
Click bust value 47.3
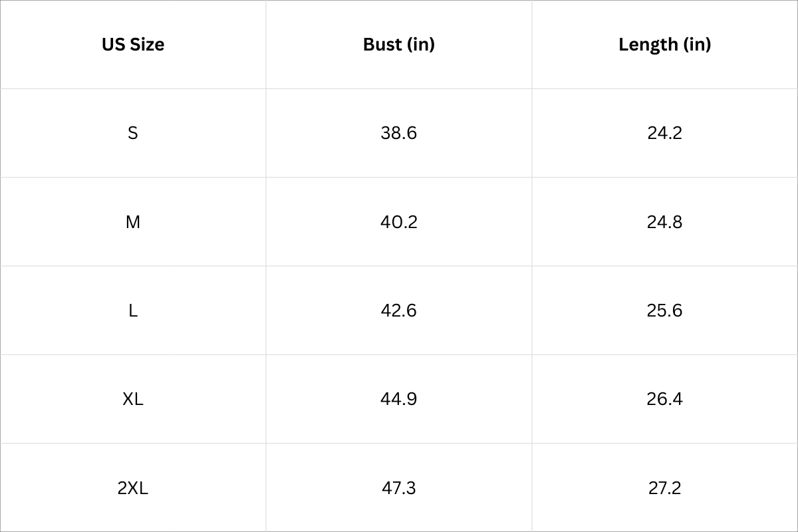coord(399,488)
